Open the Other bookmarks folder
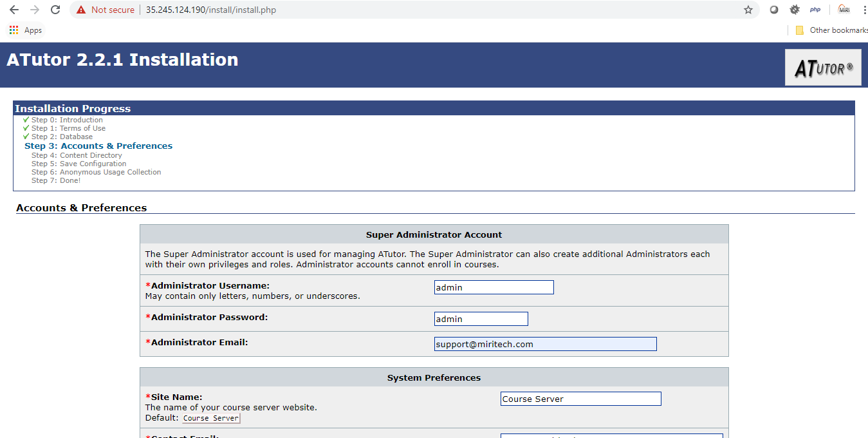This screenshot has width=868, height=438. click(x=831, y=30)
